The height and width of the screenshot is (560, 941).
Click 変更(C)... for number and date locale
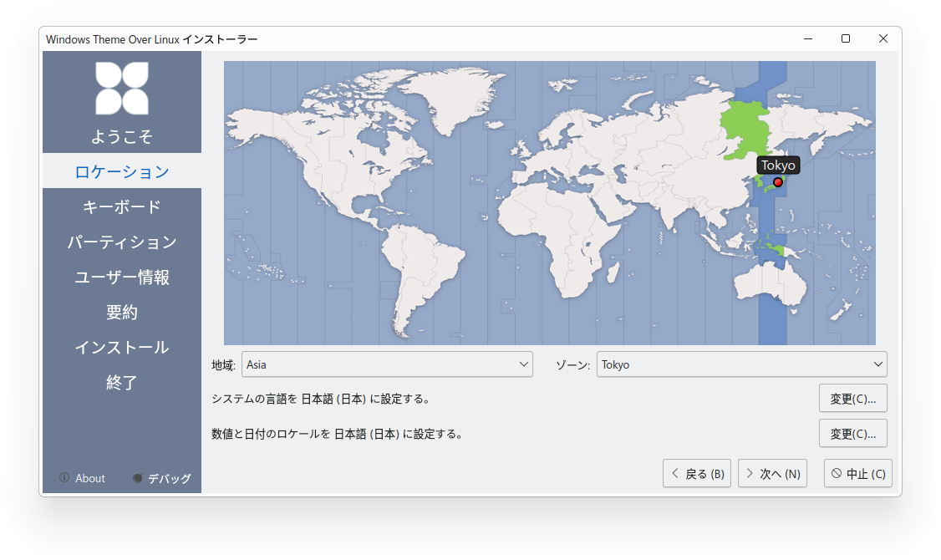pyautogui.click(x=852, y=433)
